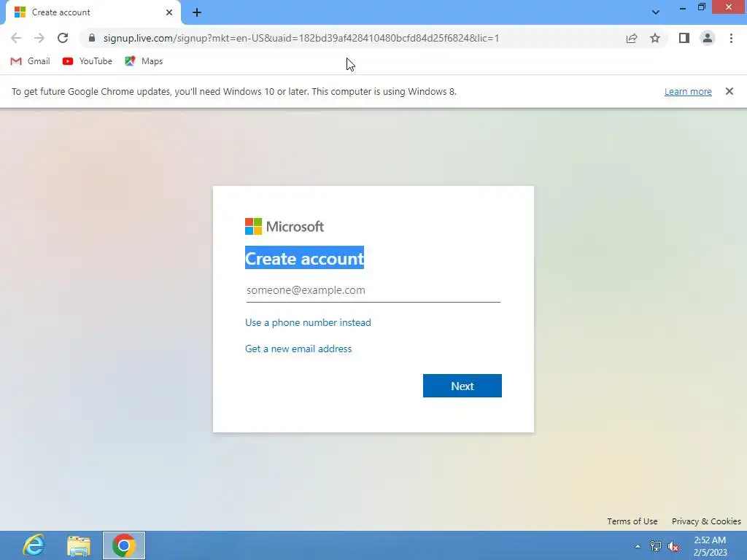Open Terms of Use link
Viewport: 747px width, 560px height.
click(632, 521)
